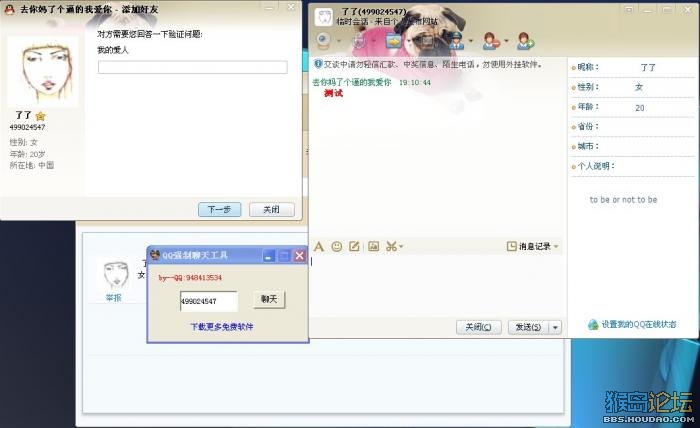The width and height of the screenshot is (700, 428).
Task: Start a voice call with the microphone icon
Action: 358,41
